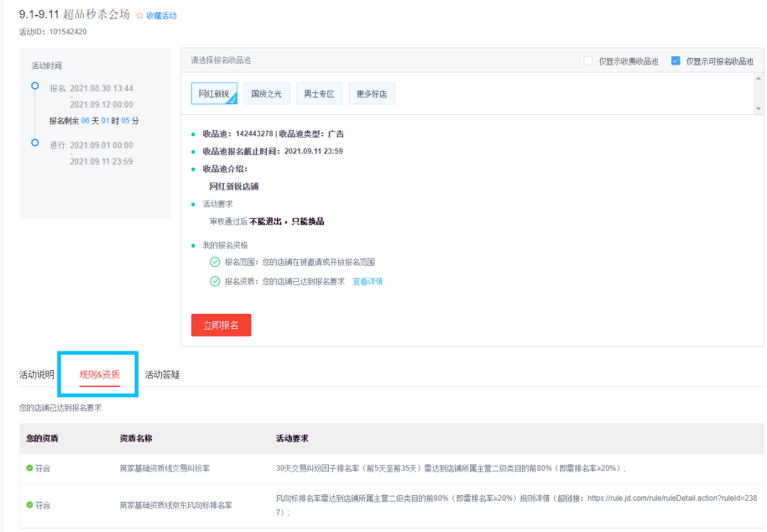Uncheck the 仅显示可报名收品池 checkbox

675,61
